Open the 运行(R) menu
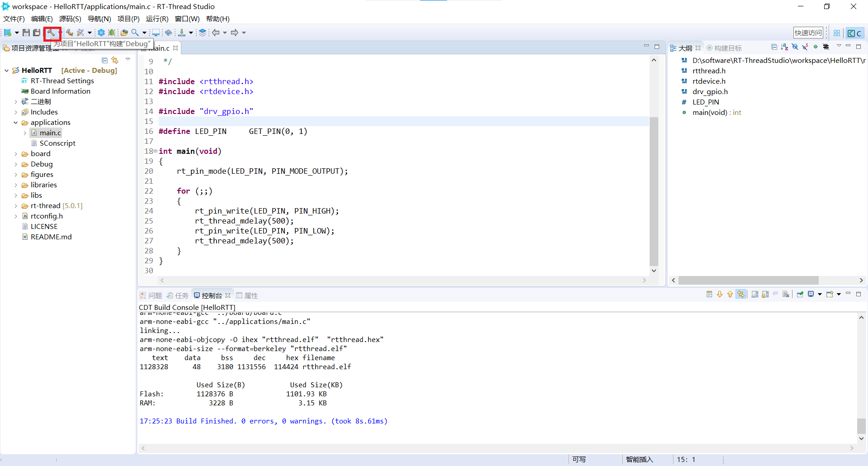868x466 pixels. click(157, 19)
